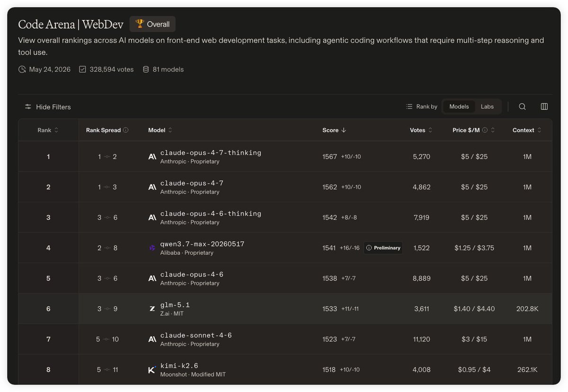Click the rank spread range icon for claude-opus-4-7-thinking
The width and height of the screenshot is (568, 392).
pyautogui.click(x=107, y=157)
